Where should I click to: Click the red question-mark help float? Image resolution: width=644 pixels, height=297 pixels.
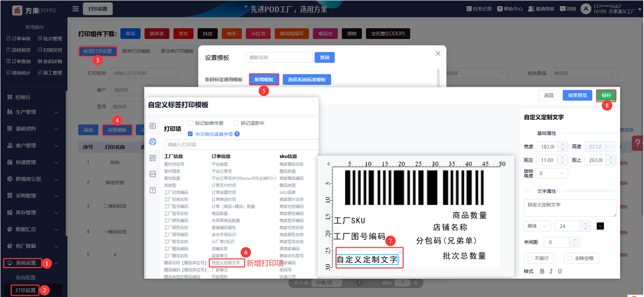637,144
